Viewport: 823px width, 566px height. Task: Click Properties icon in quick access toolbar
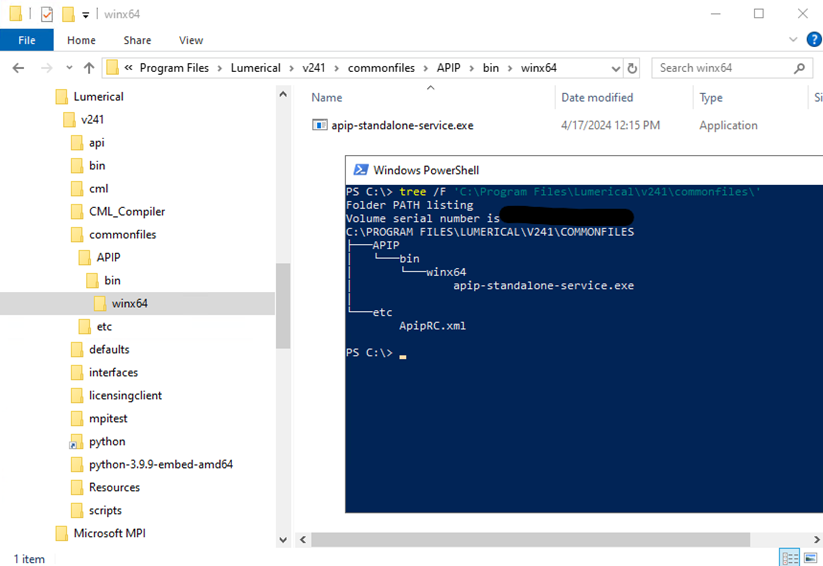coord(47,14)
